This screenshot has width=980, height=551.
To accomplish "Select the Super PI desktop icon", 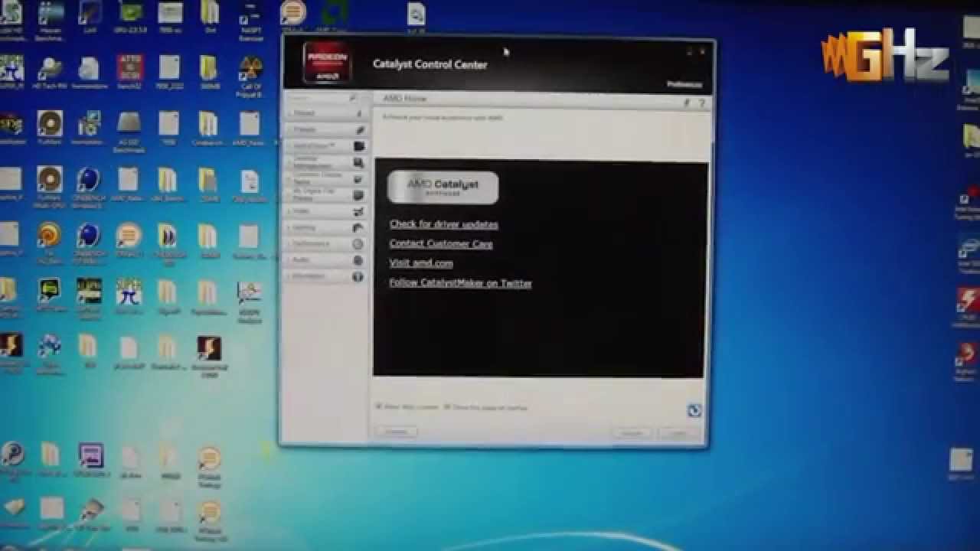I will click(129, 295).
